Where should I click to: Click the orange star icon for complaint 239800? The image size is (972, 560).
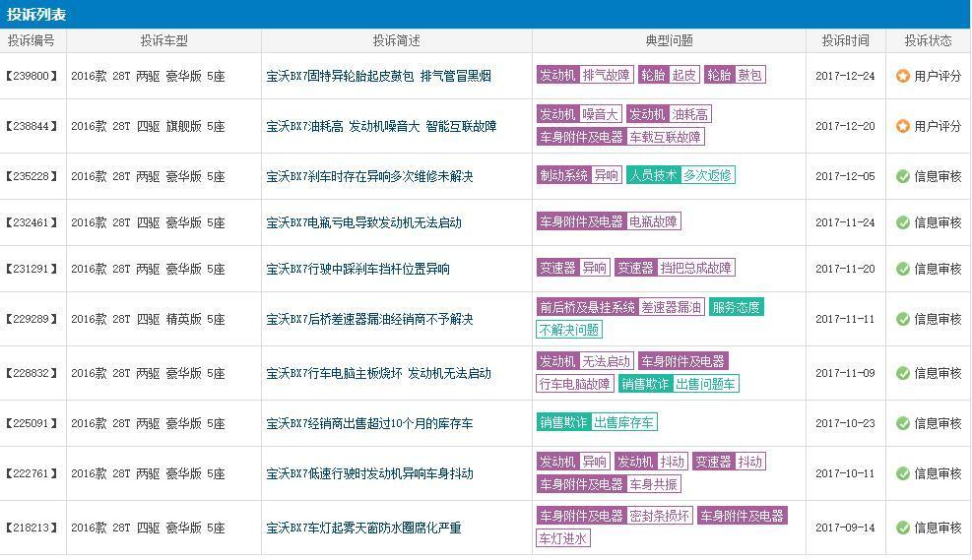[x=903, y=76]
